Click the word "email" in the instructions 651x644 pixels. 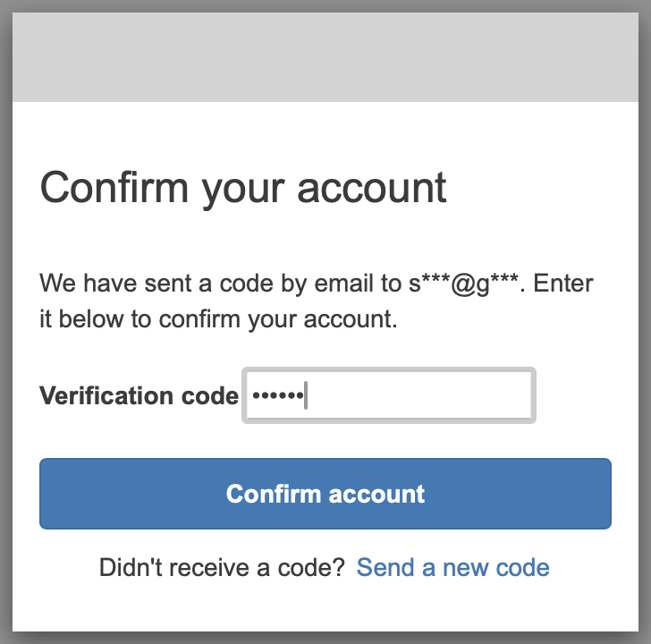[359, 285]
